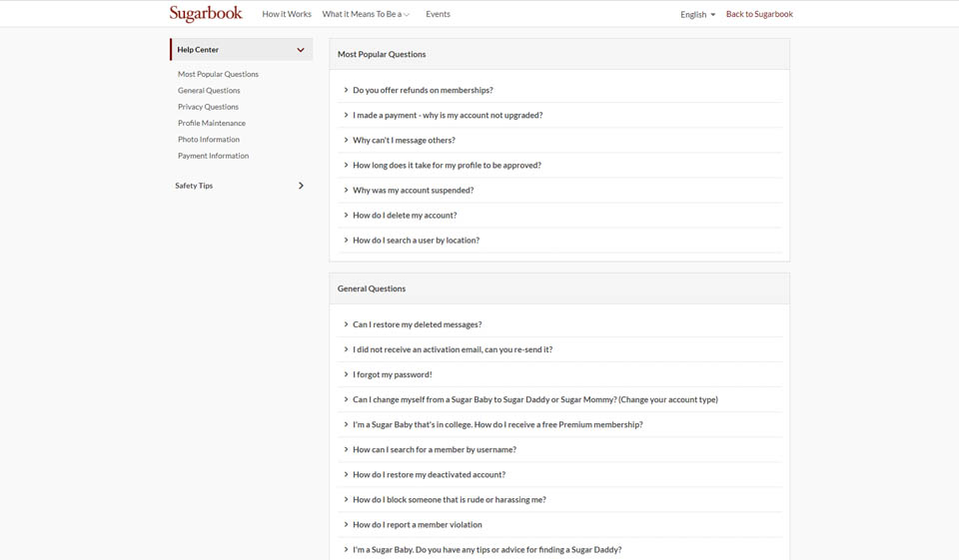Open 'What it Means To Be a' menu
Viewport: 959px width, 560px height.
click(366, 14)
